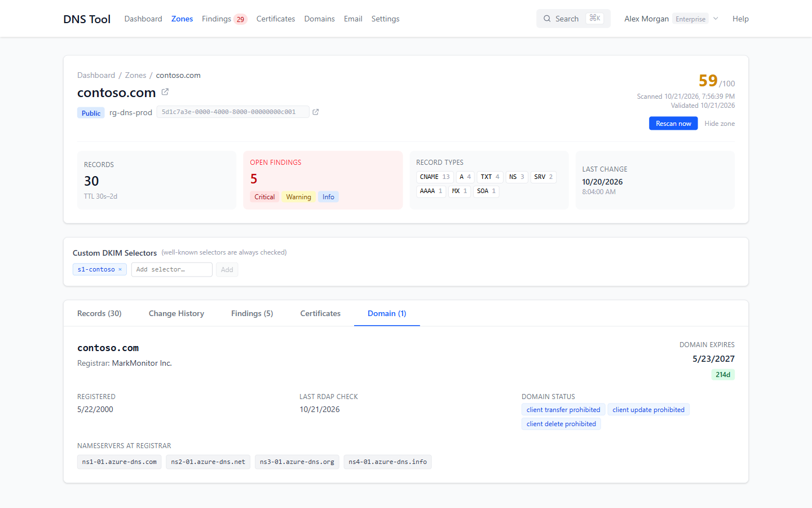This screenshot has width=812, height=508.
Task: Open the Domains navigation item
Action: click(x=320, y=19)
